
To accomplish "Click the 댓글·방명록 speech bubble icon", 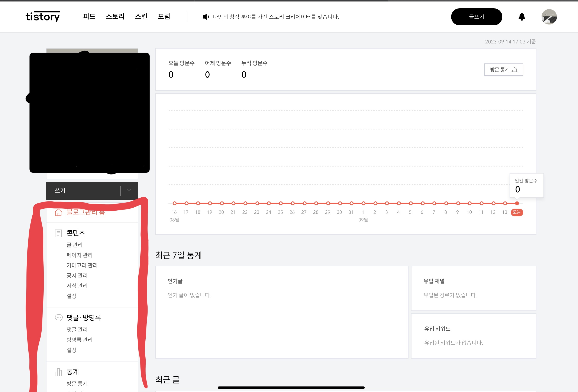I will pos(58,317).
